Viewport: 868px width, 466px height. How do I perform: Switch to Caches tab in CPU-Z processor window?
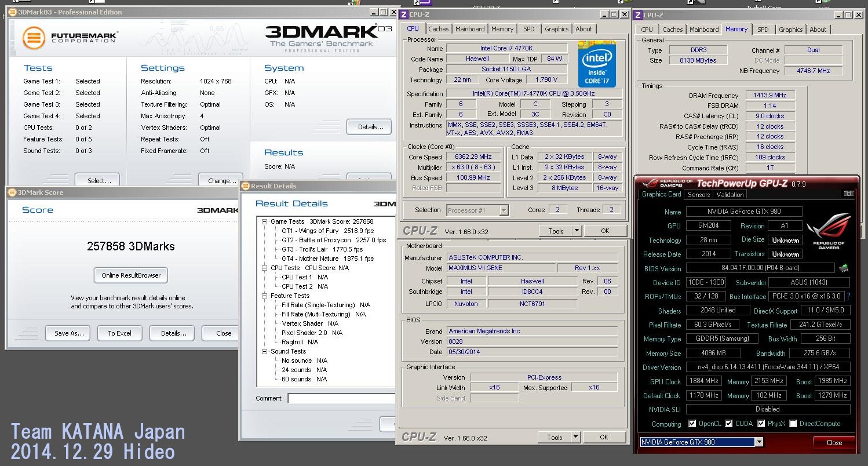438,29
